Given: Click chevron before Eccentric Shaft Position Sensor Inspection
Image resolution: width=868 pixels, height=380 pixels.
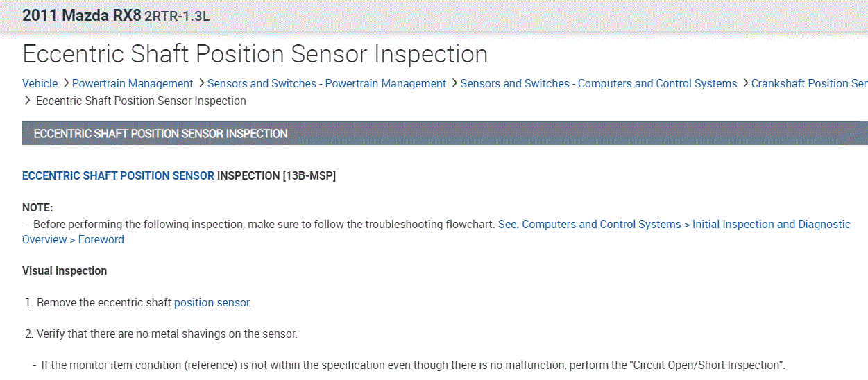Looking at the screenshot, I should point(28,101).
